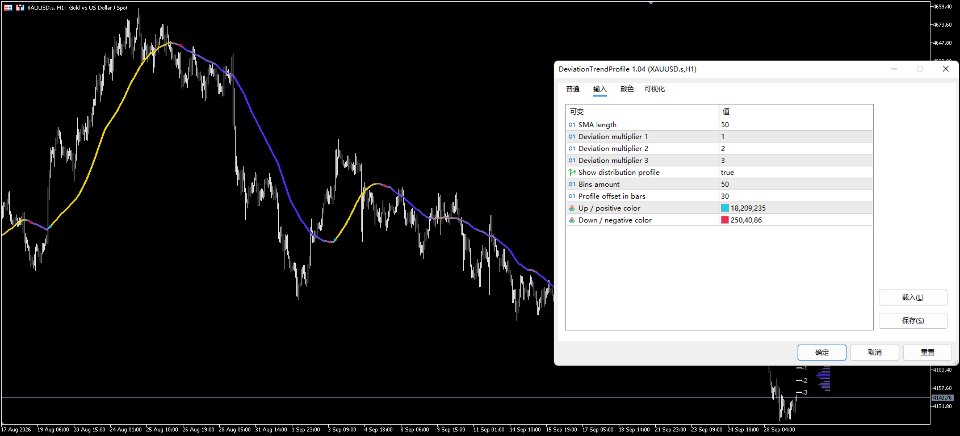Close the DeviationTrendProfile dialog
The width and height of the screenshot is (960, 436).
click(945, 69)
